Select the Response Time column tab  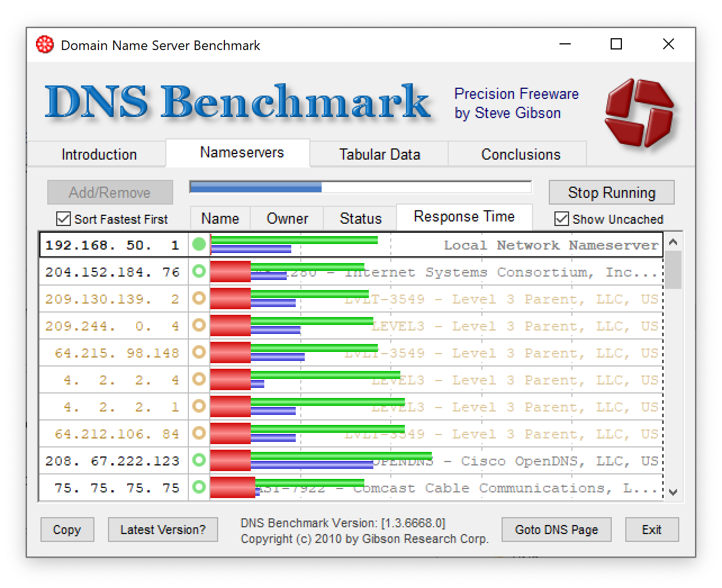[x=464, y=216]
